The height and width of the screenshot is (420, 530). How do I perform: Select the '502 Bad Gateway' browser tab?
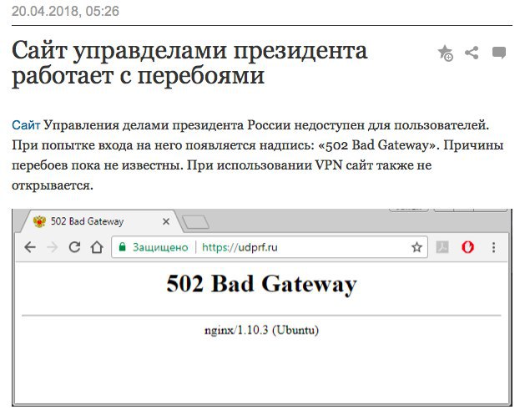pos(100,221)
